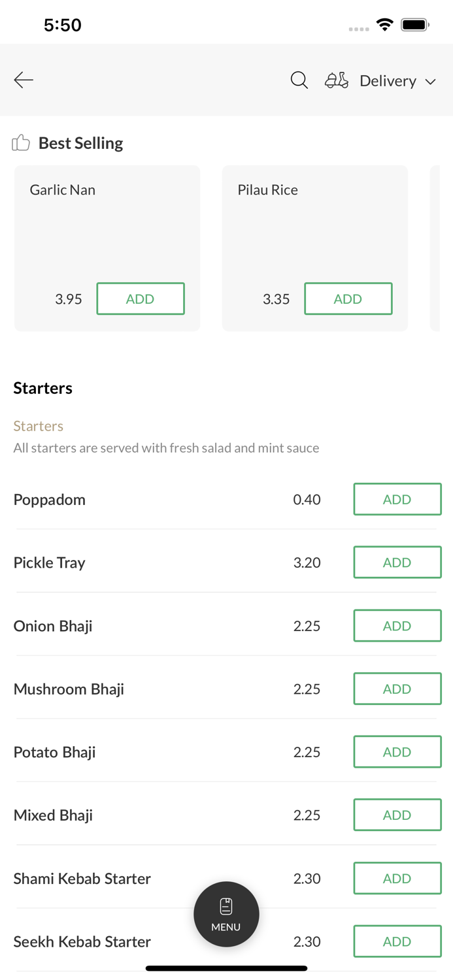Screen dimensions: 453x980
Task: Add Onion Bhaji to cart
Action: point(397,625)
